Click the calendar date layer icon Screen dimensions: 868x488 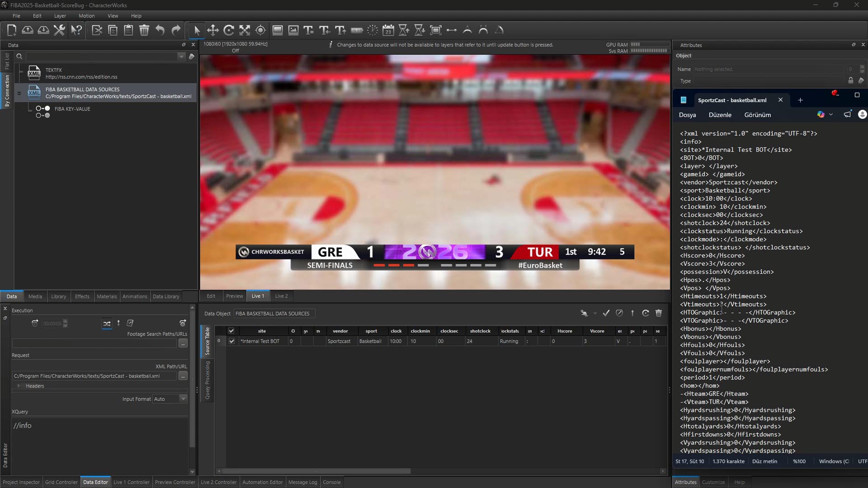coord(388,30)
